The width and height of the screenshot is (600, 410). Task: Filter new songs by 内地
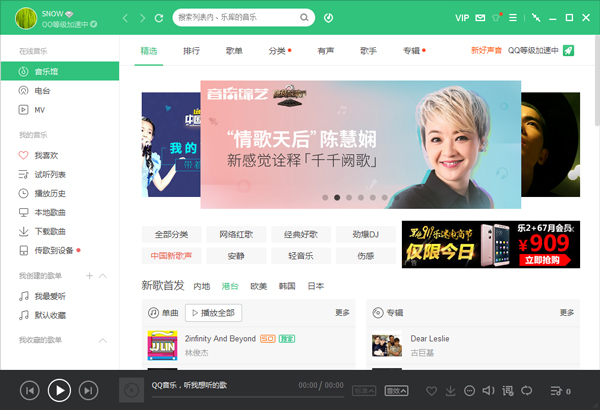pyautogui.click(x=202, y=286)
